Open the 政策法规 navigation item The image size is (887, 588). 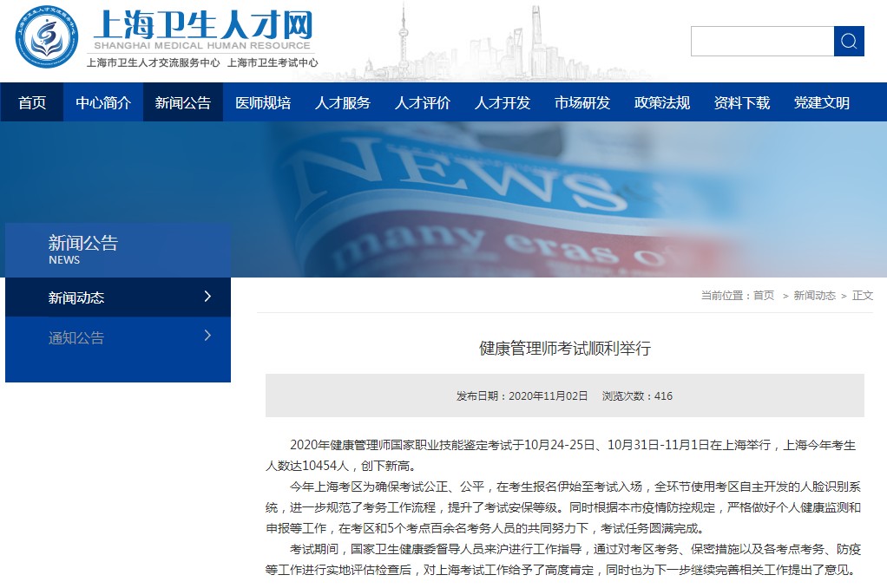[x=662, y=102]
